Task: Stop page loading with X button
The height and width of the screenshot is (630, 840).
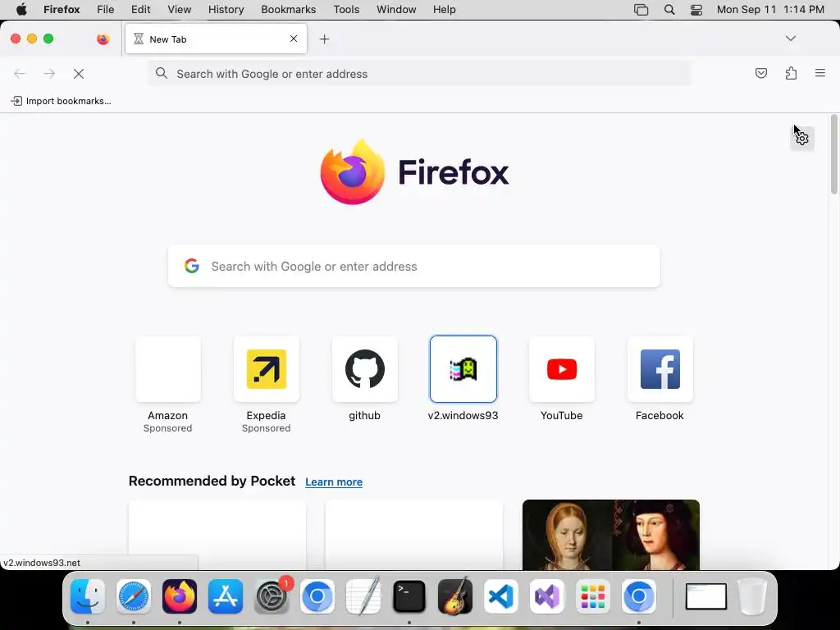Action: pyautogui.click(x=79, y=74)
